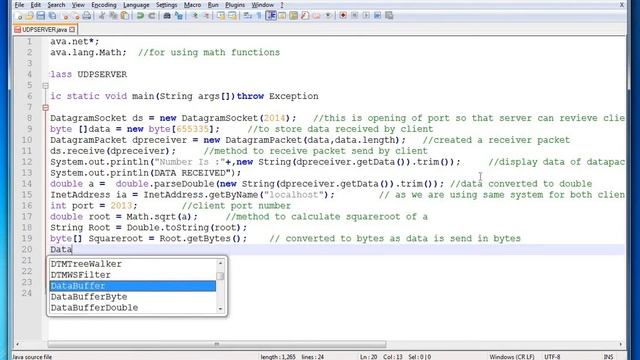Click autocomplete list down arrow
This screenshot has width=640, height=360.
220,309
